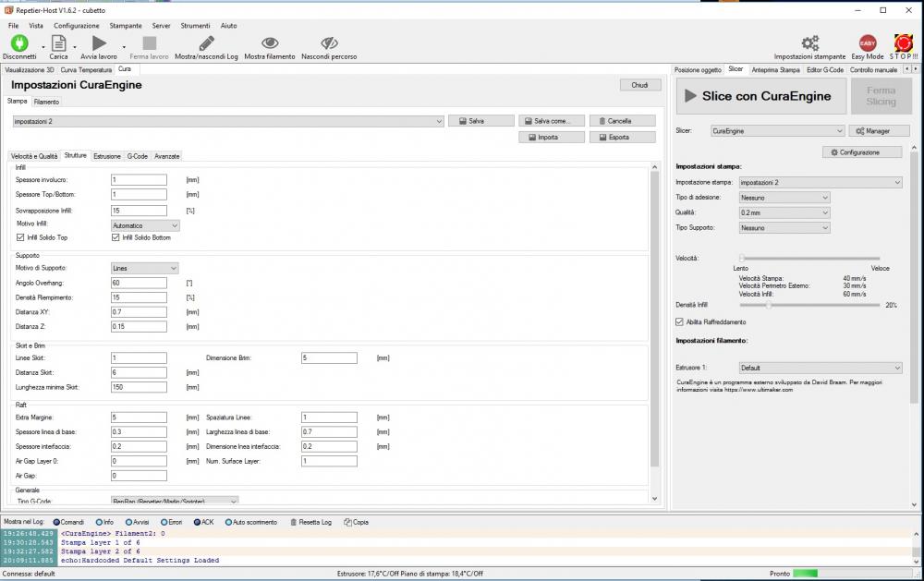Open Impostazioni stampante gear icon
Image resolution: width=924 pixels, height=581 pixels.
pyautogui.click(x=810, y=43)
